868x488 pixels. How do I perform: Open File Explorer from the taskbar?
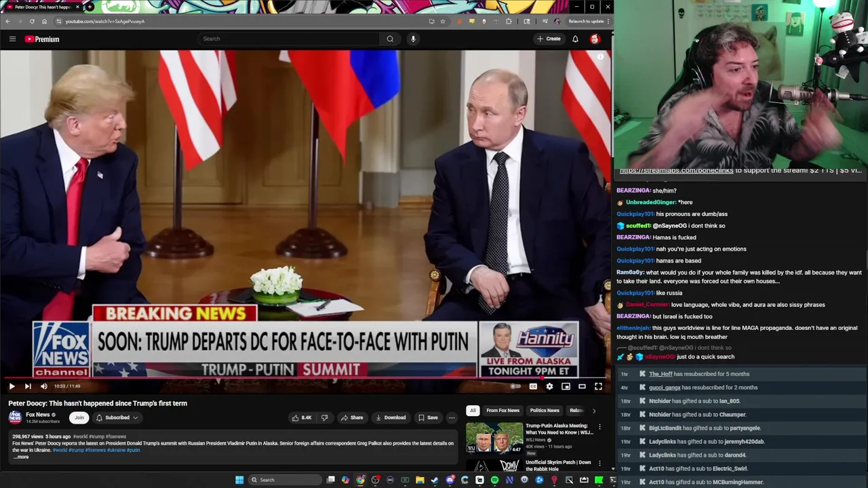click(x=420, y=480)
